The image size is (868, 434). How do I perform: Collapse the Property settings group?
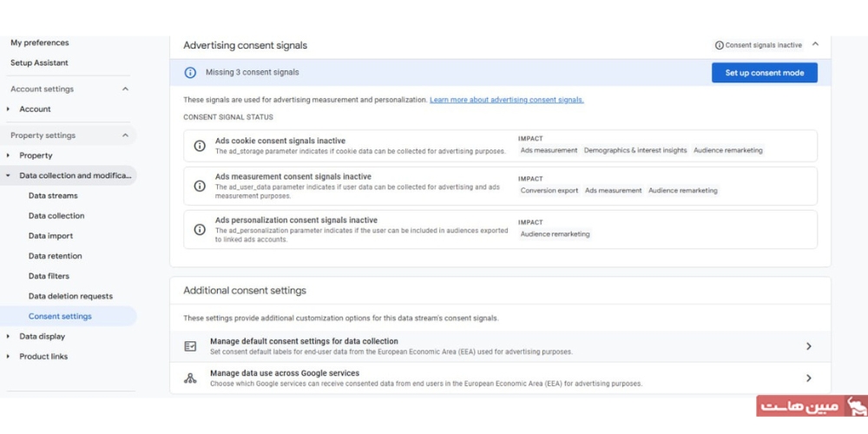coord(125,135)
